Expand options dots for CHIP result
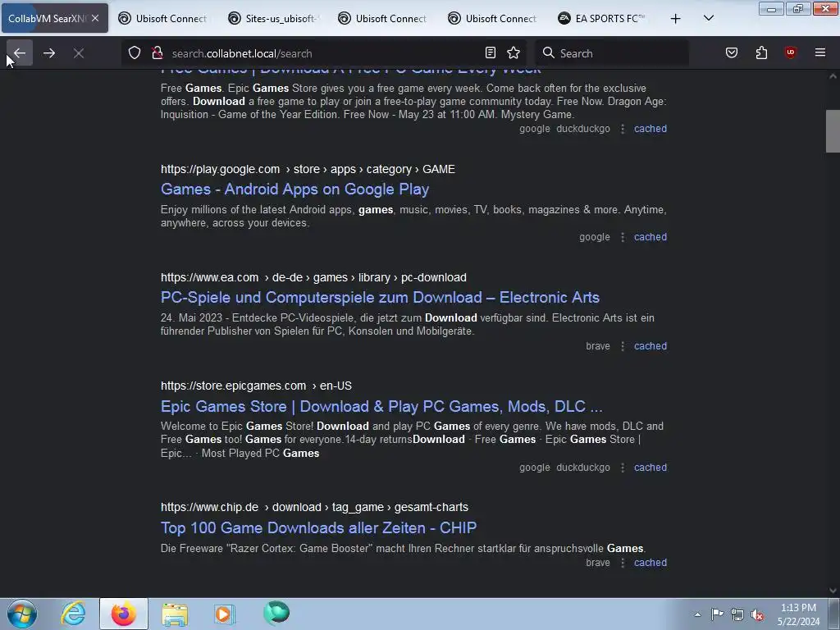Viewport: 840px width, 630px height. pyautogui.click(x=623, y=563)
